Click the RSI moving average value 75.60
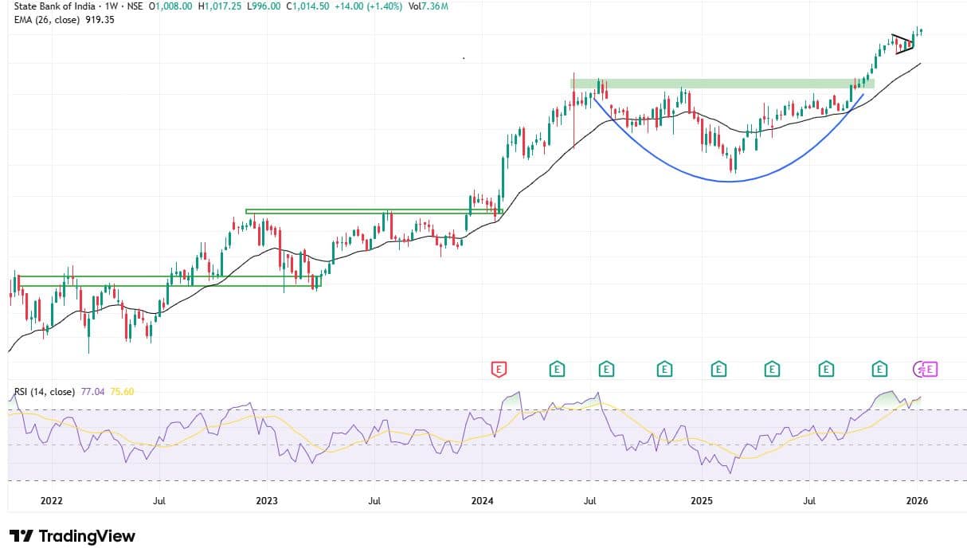This screenshot has height=560, width=967. [122, 392]
